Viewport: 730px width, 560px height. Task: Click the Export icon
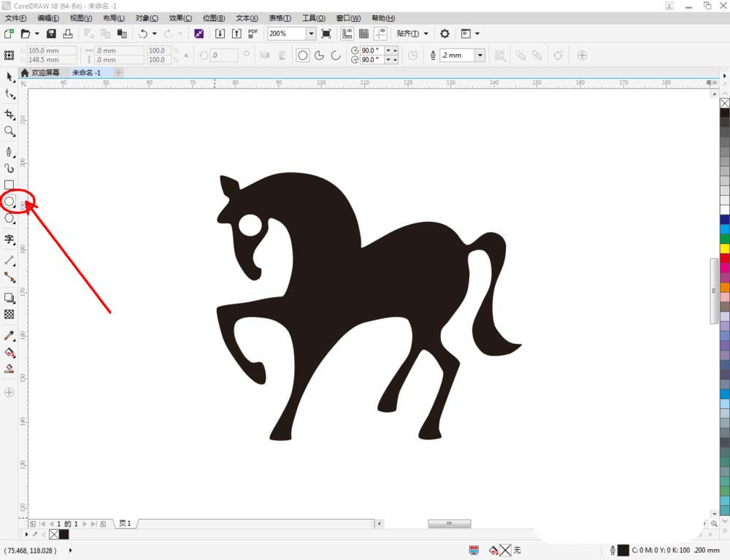[x=237, y=34]
